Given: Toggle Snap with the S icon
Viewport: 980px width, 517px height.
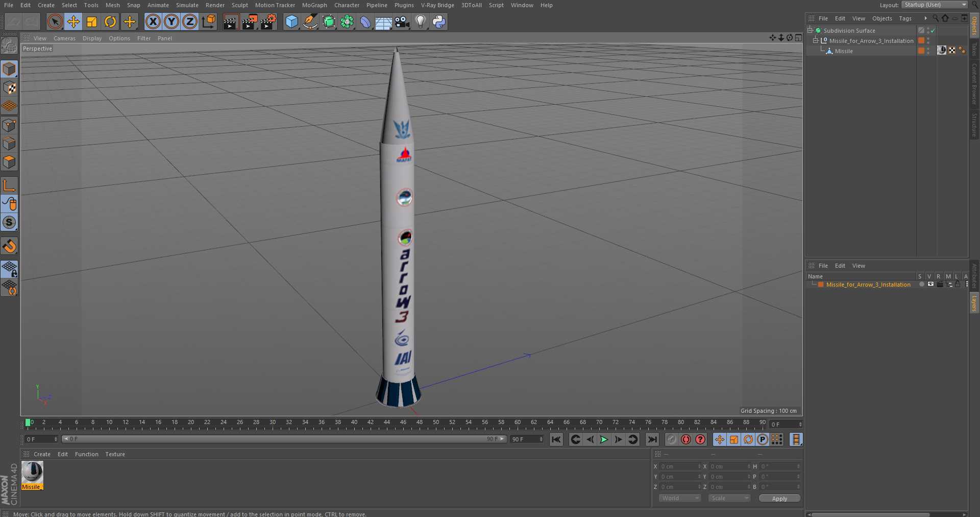Looking at the screenshot, I should tap(9, 223).
